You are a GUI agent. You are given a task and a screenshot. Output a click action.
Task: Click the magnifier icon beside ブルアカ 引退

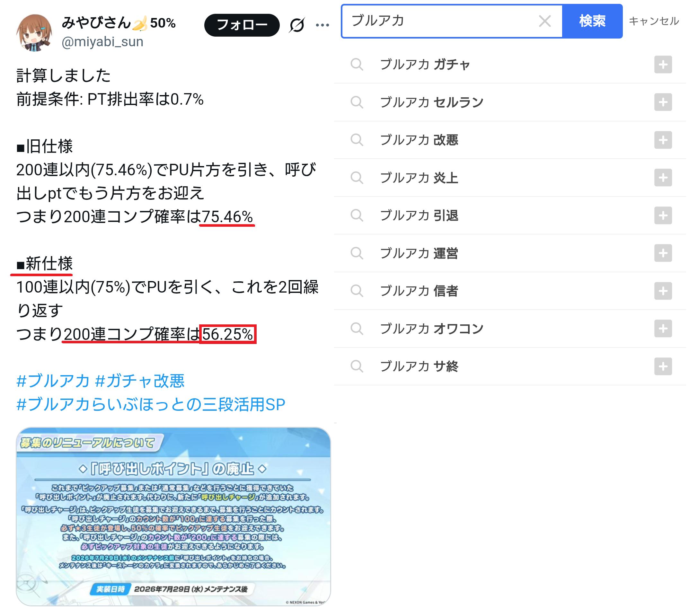(357, 216)
